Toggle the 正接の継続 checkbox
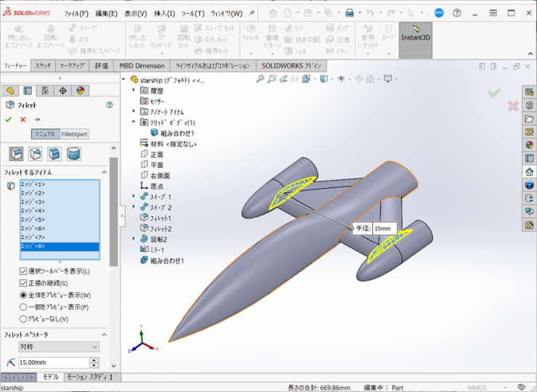Viewport: 537px width, 392px height. [24, 283]
